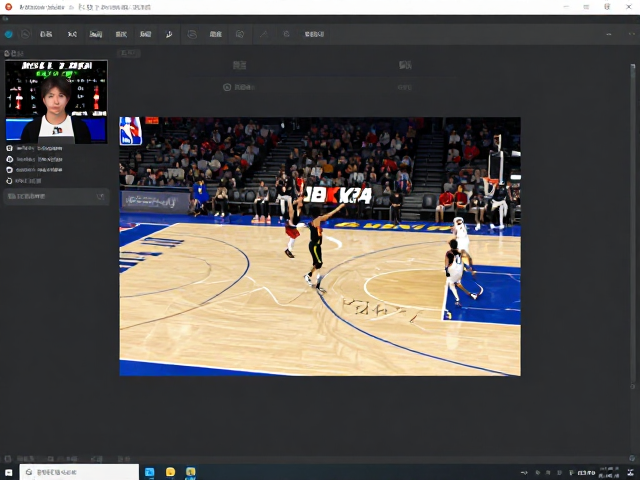Image resolution: width=640 pixels, height=480 pixels.
Task: Click the vertical scrollbar beside the video area
Action: 633,224
